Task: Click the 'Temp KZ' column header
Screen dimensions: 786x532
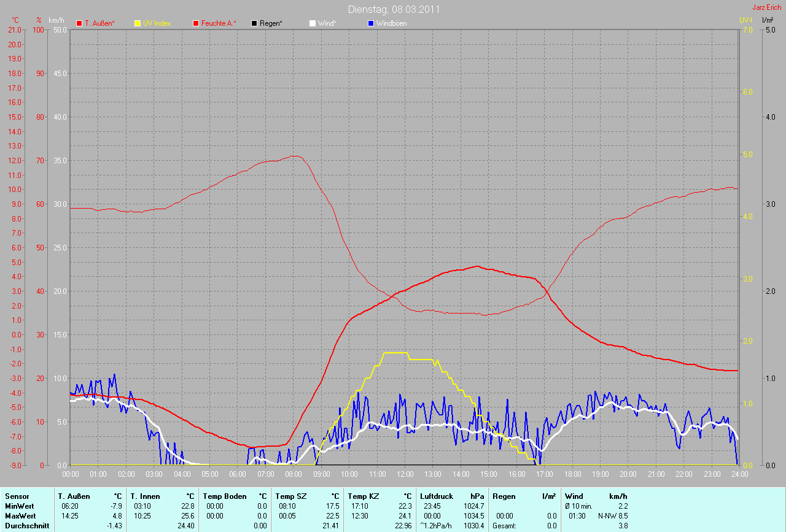Action: pyautogui.click(x=363, y=496)
